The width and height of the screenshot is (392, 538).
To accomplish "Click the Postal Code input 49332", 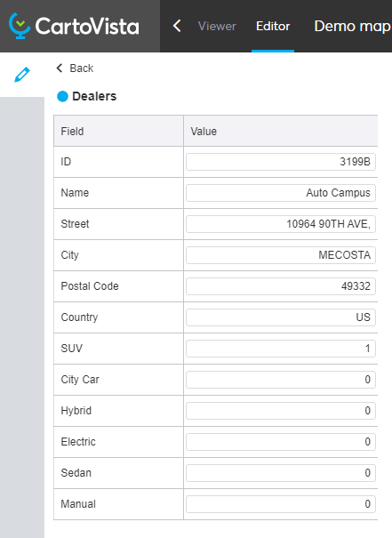I will coord(281,286).
